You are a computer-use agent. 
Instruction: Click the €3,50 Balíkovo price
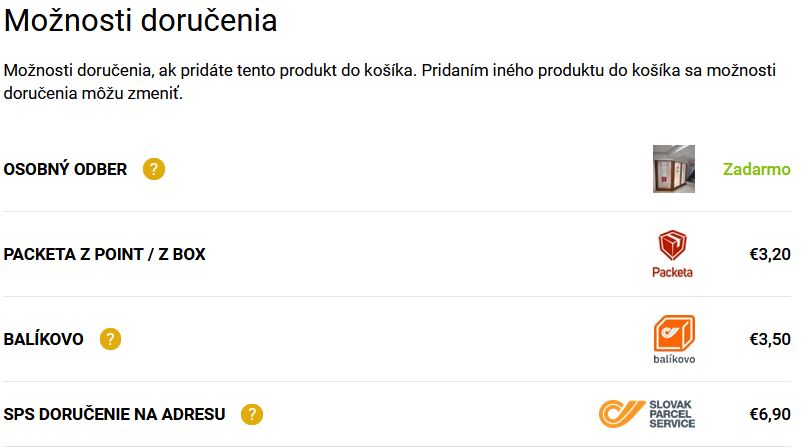tap(770, 339)
